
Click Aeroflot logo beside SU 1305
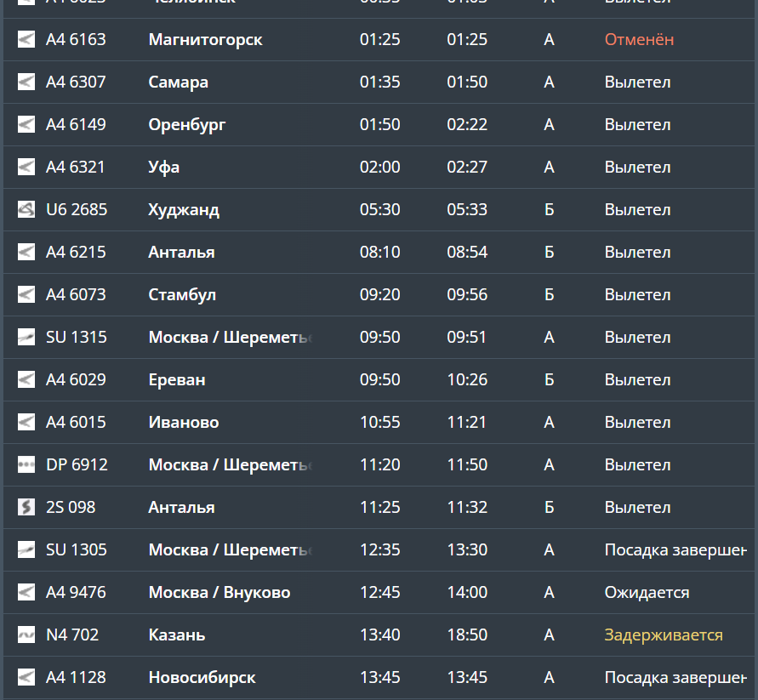[x=26, y=549]
